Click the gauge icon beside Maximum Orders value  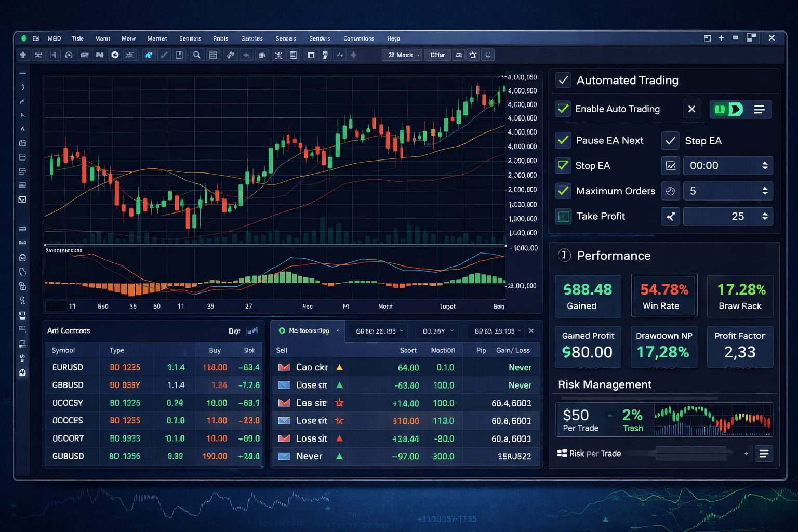pos(671,191)
